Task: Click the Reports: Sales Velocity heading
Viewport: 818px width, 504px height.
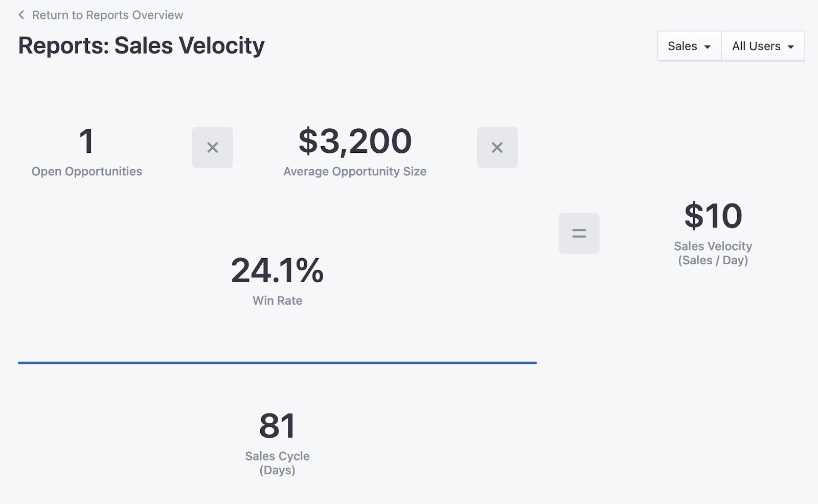Action: coord(141,45)
